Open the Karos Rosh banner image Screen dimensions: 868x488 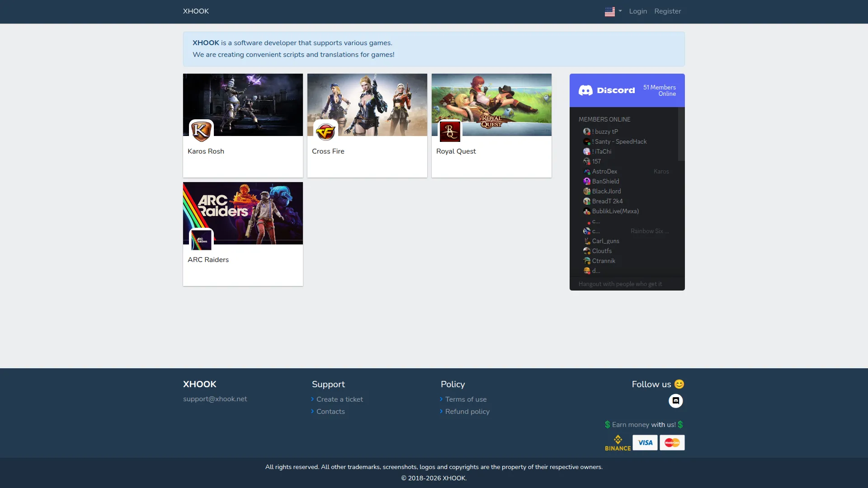[243, 105]
